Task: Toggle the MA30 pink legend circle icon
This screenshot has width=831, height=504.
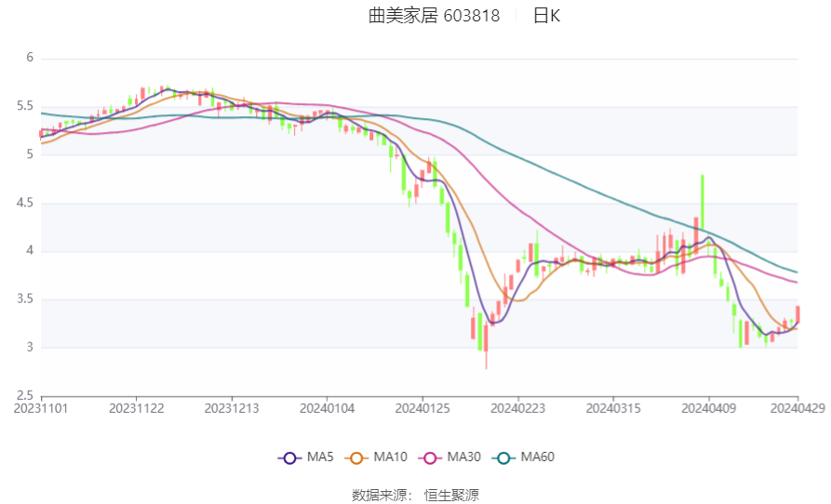Action: point(430,458)
